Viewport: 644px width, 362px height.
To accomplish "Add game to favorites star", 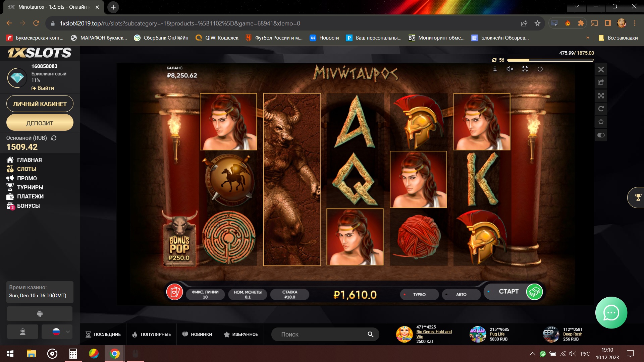I will click(601, 122).
